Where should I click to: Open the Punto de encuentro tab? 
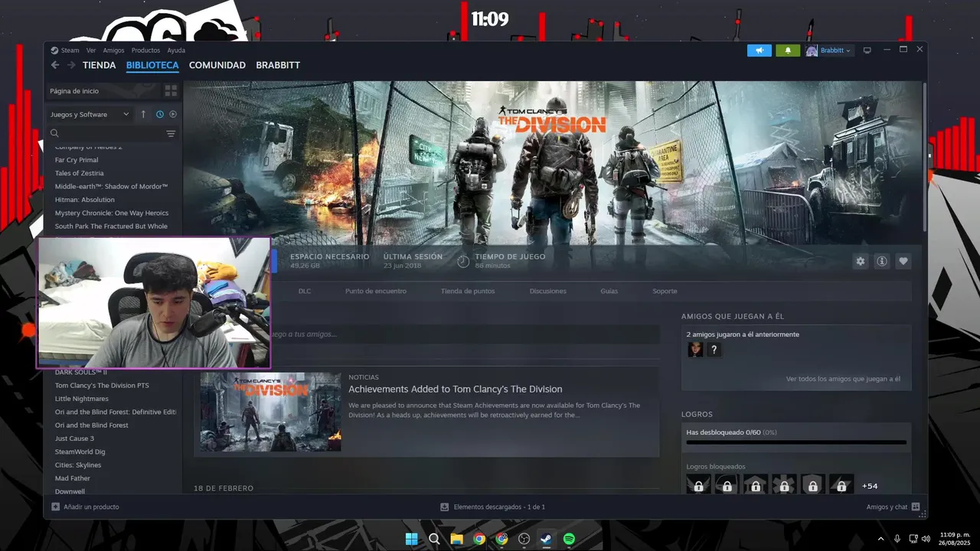(376, 291)
